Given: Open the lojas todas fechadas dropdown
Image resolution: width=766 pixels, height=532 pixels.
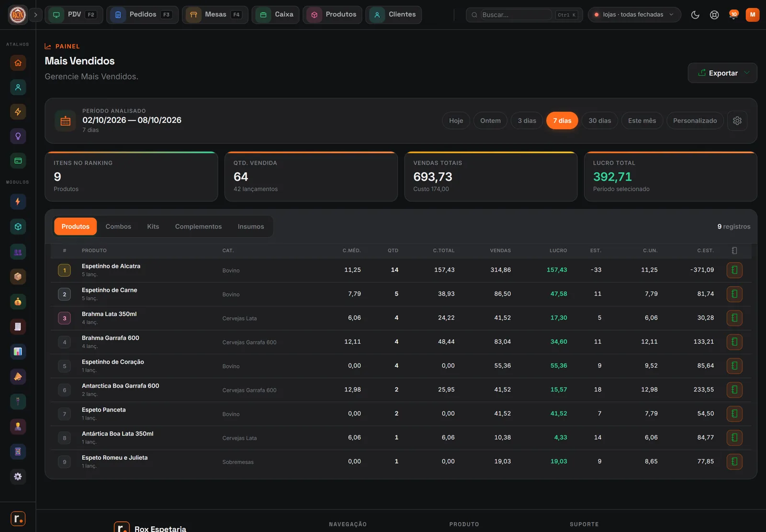Looking at the screenshot, I should [x=634, y=15].
